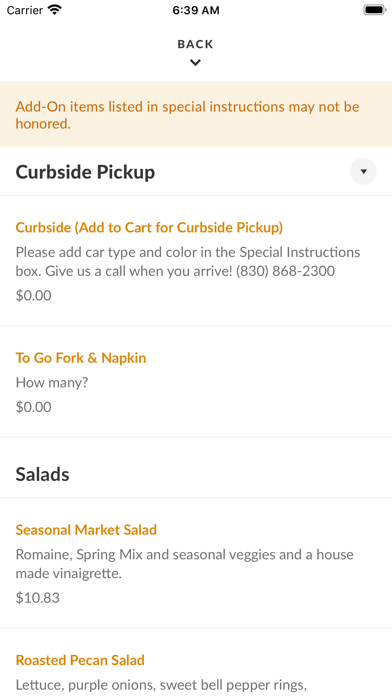
Task: Tap the Wi-Fi icon in status bar
Action: coord(55,10)
